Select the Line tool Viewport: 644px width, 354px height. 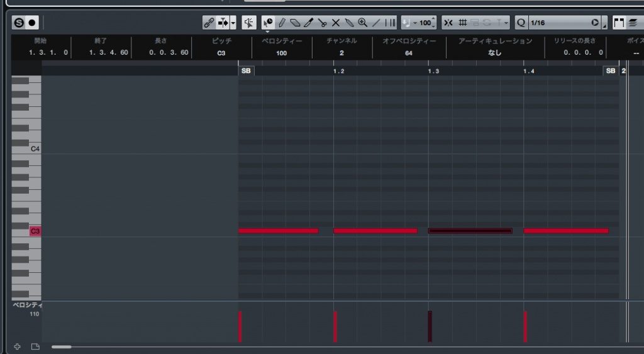click(376, 23)
